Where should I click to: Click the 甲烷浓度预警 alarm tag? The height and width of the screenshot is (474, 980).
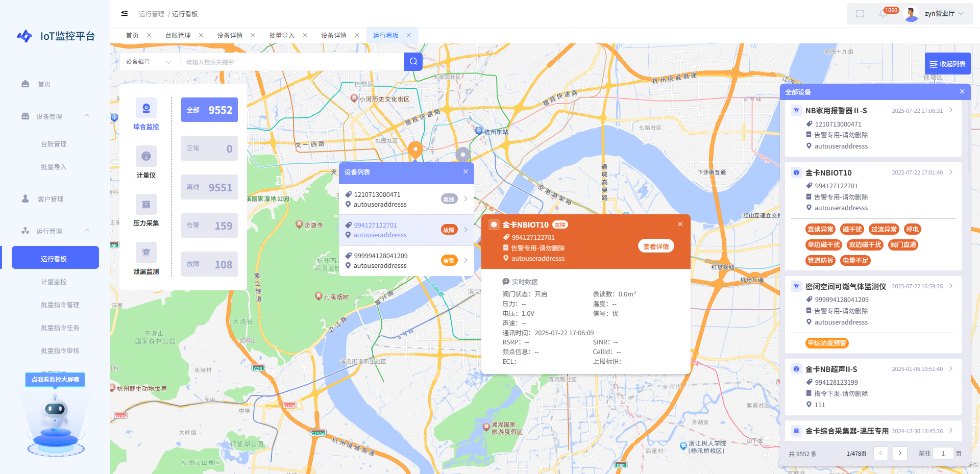coord(827,343)
